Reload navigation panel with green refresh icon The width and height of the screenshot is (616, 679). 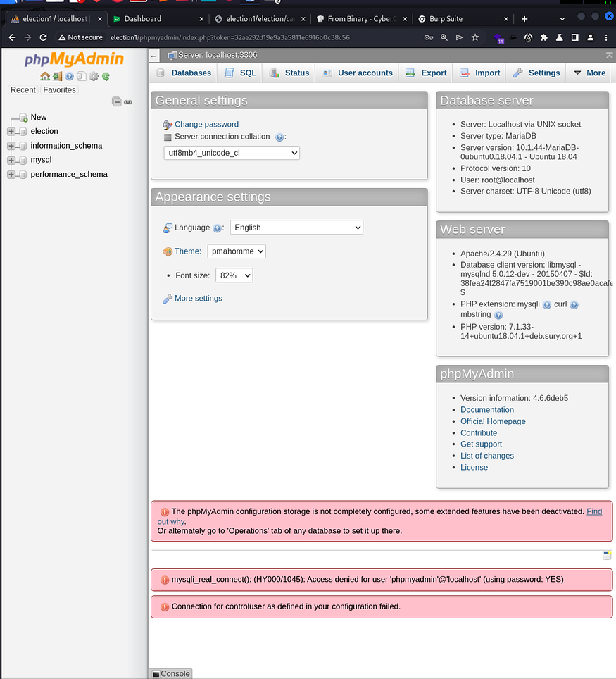coord(106,76)
